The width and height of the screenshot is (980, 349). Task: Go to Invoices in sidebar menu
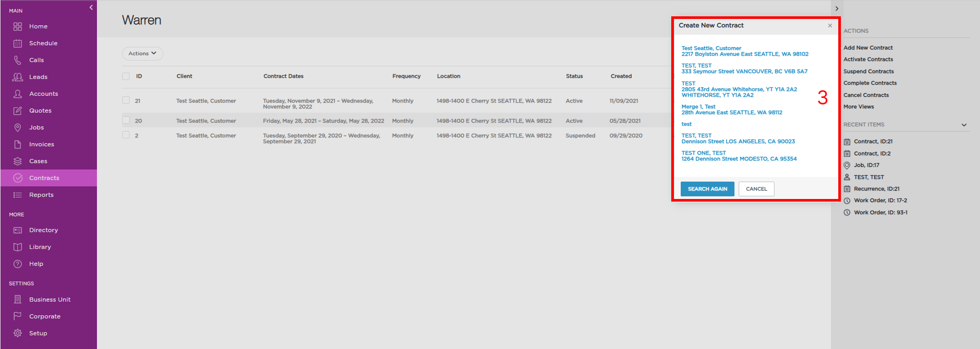tap(42, 144)
